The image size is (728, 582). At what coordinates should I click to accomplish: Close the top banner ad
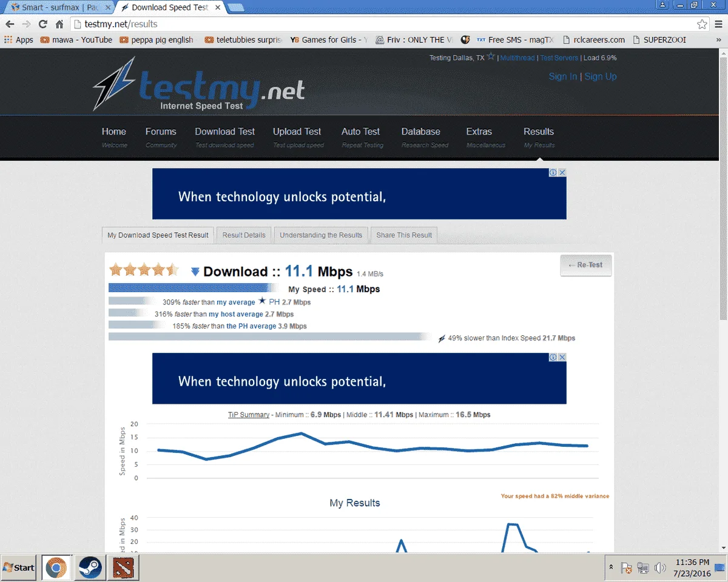point(562,172)
